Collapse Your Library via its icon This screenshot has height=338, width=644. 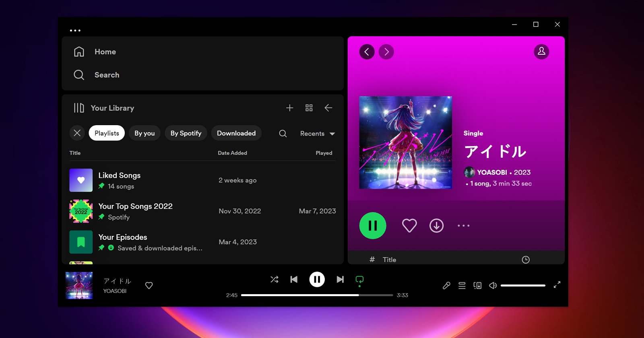(x=79, y=108)
